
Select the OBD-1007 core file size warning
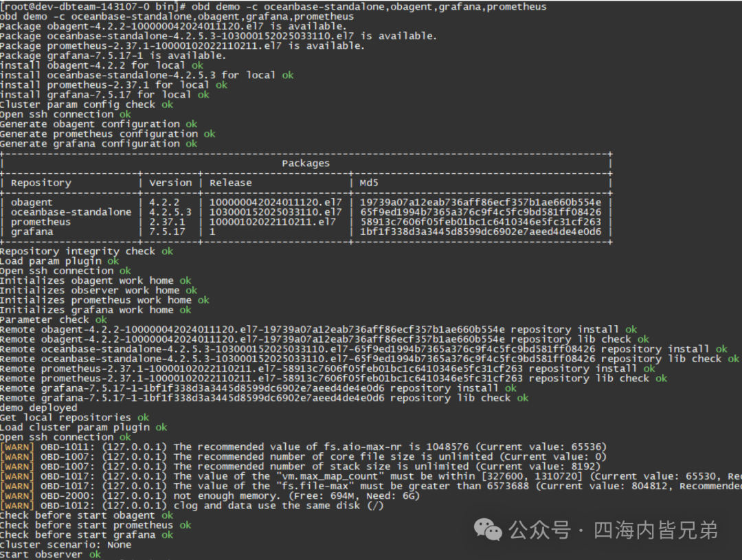304,457
